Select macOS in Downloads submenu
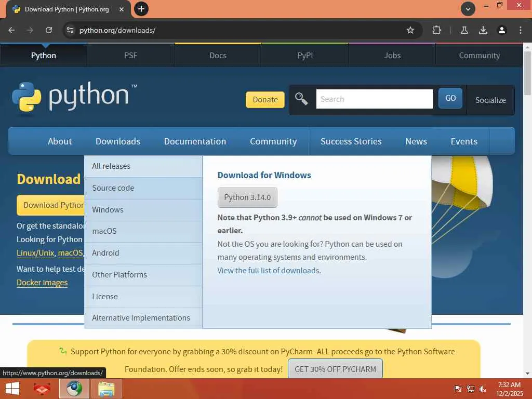The image size is (532, 399). point(143,231)
